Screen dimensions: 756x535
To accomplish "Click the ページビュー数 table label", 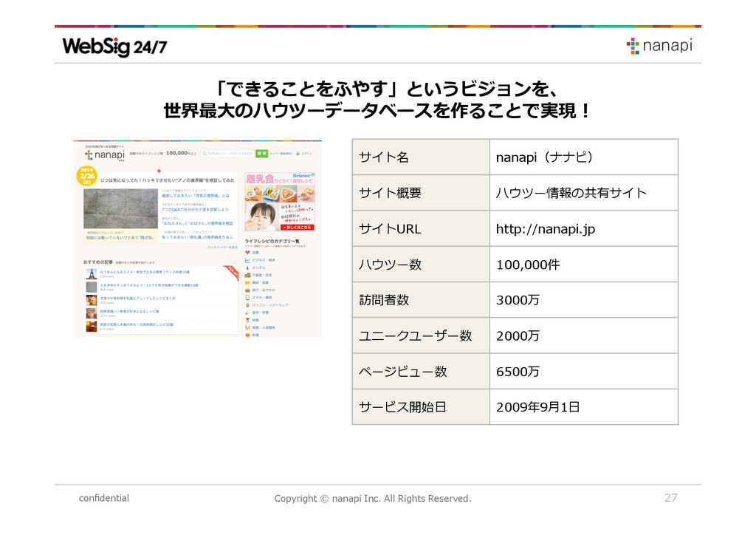I will point(402,372).
